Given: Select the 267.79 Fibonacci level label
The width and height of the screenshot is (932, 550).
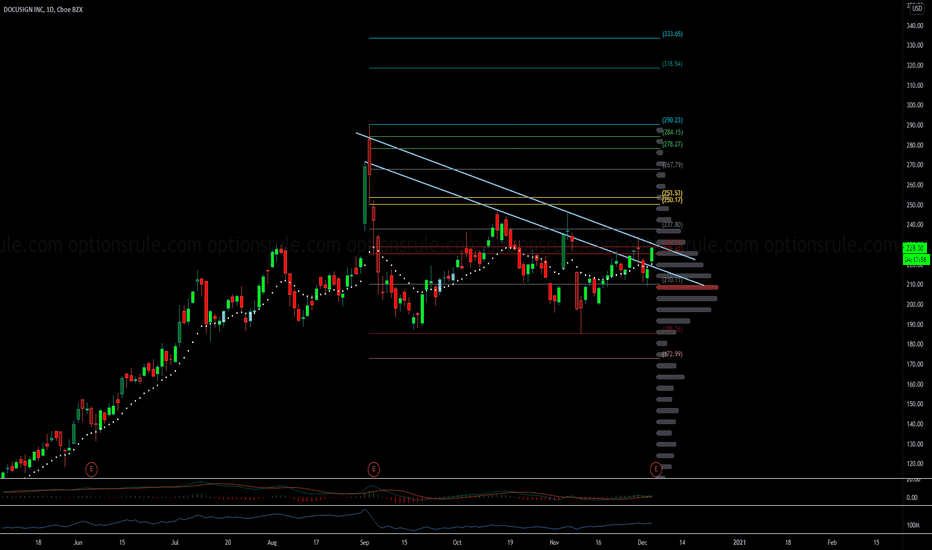Looking at the screenshot, I should (x=672, y=165).
